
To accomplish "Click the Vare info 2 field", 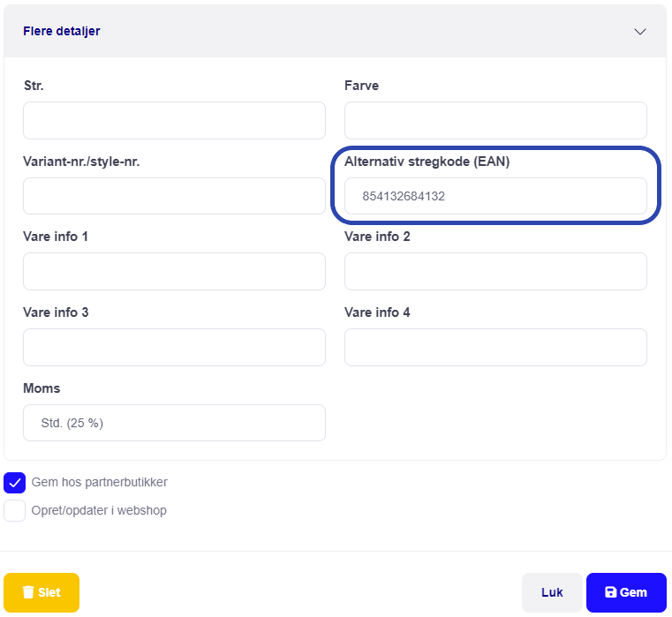I will [x=496, y=271].
